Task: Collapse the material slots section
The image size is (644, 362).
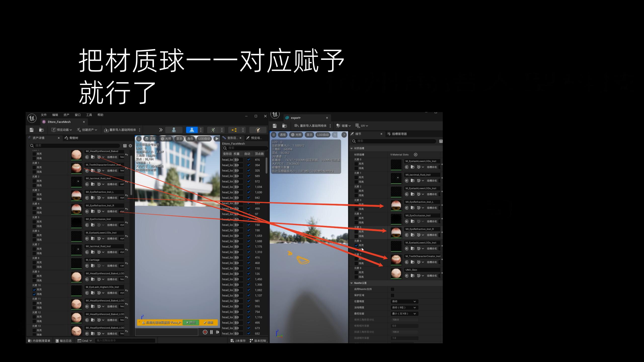Action: 351,148
